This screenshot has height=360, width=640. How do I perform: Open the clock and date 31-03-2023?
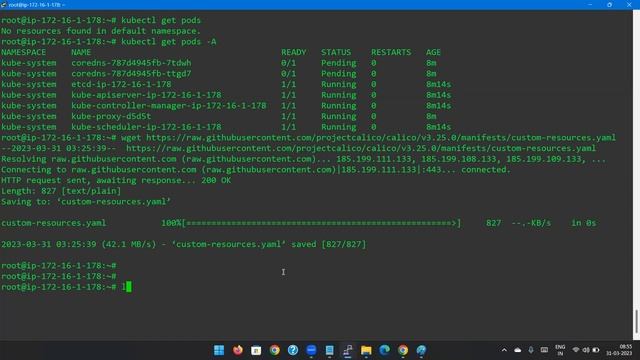click(619, 350)
